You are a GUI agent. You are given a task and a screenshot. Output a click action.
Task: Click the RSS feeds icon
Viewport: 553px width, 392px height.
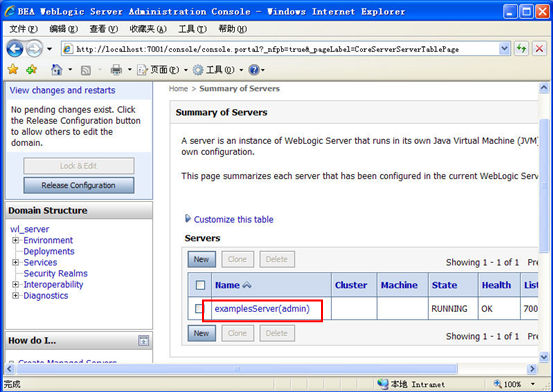[x=86, y=70]
